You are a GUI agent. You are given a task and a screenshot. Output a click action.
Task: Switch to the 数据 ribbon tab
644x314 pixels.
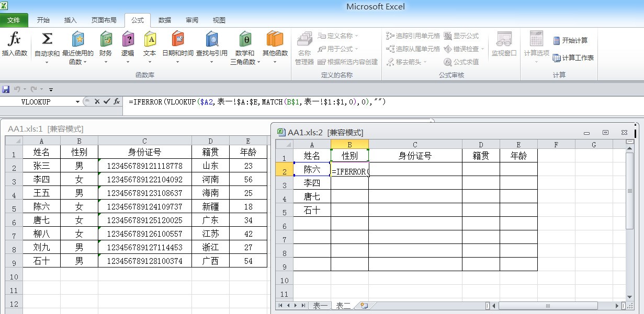(x=165, y=20)
